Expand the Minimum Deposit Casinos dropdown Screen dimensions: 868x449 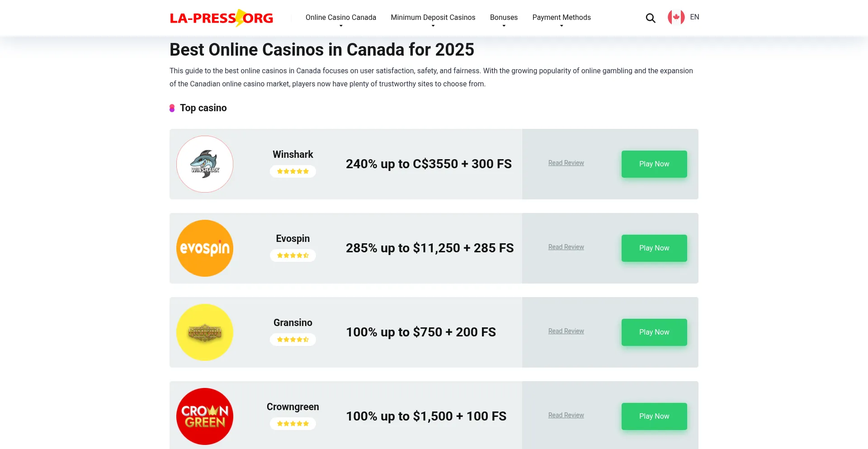click(433, 18)
